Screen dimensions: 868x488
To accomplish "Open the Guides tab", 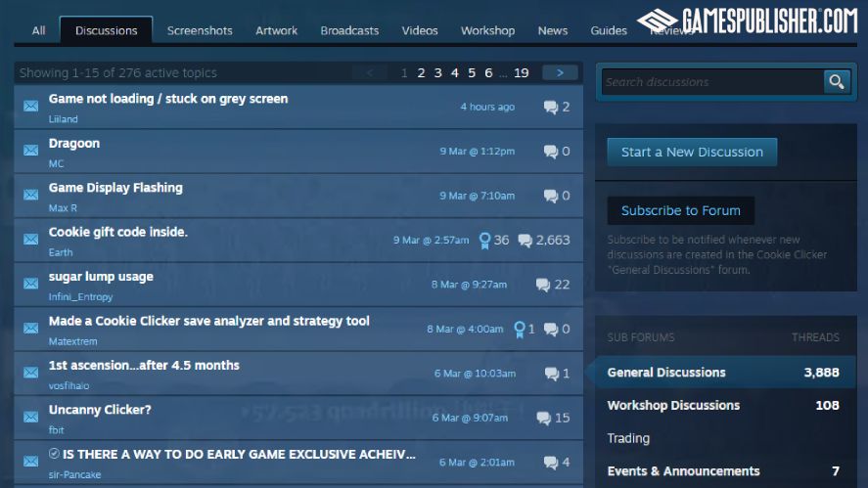I will (x=609, y=30).
